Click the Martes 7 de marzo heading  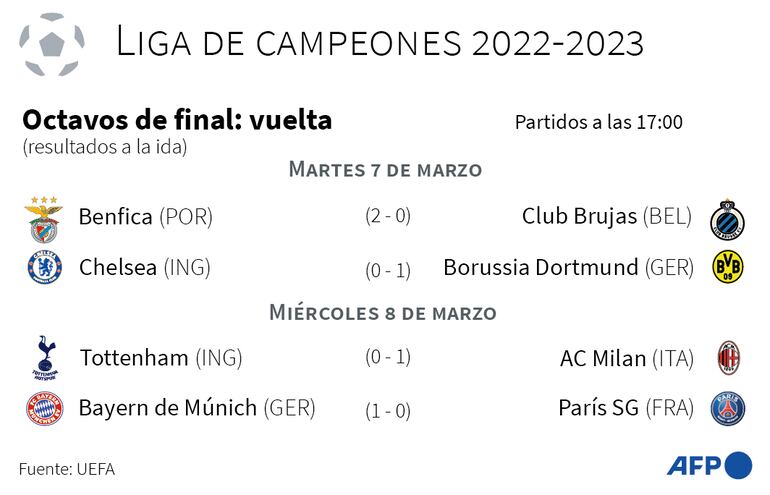385,169
